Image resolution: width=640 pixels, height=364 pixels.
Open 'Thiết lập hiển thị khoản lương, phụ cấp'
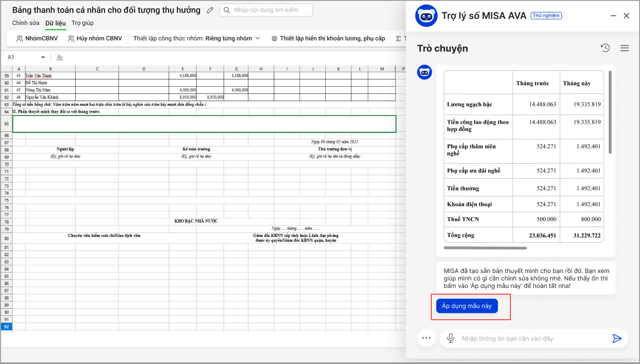(328, 39)
